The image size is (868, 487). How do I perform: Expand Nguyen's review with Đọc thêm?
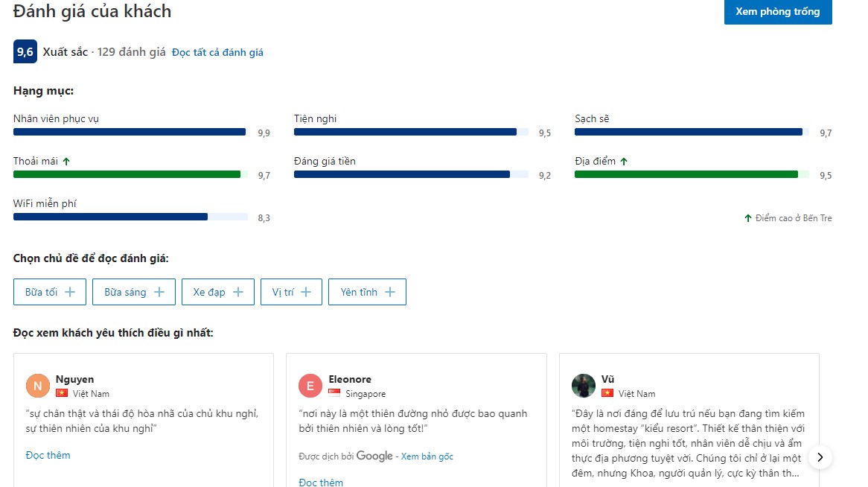click(48, 455)
